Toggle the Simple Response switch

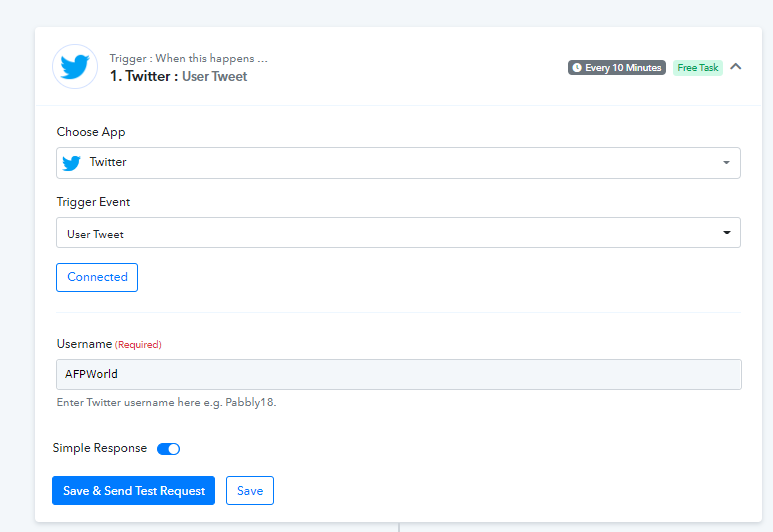(x=168, y=449)
